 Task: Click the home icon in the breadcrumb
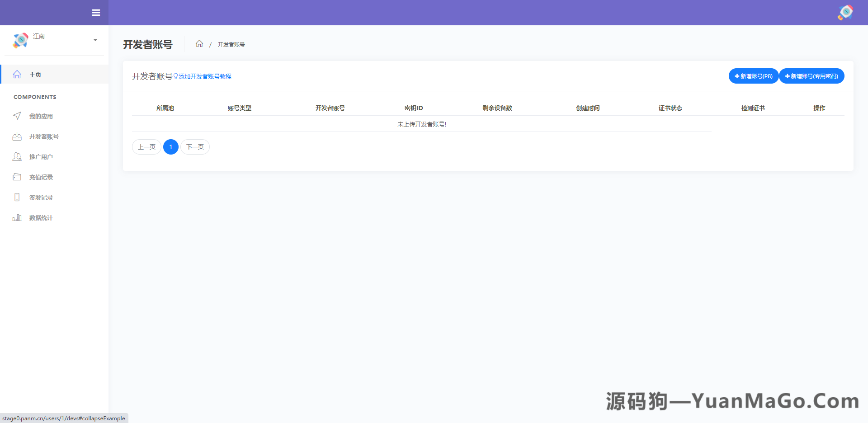[199, 43]
